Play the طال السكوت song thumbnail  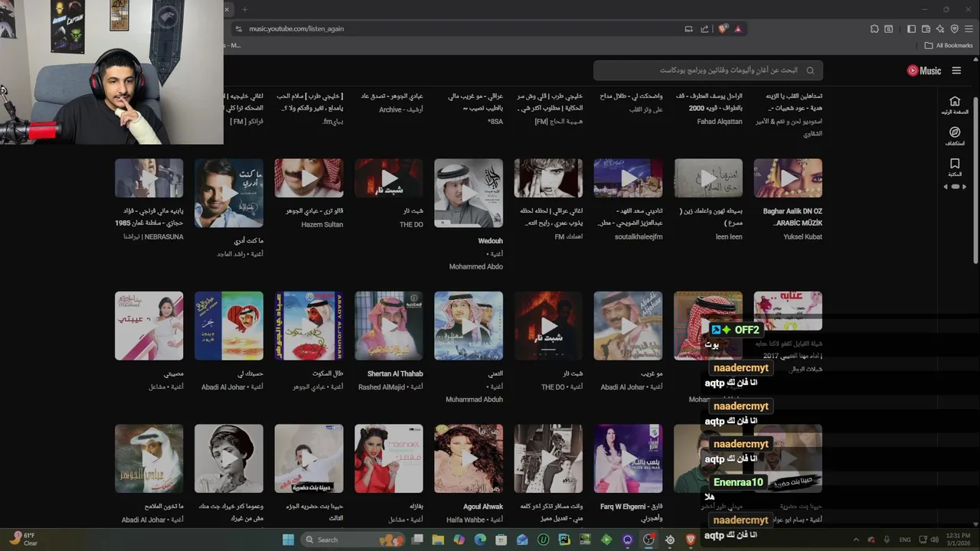pos(309,326)
